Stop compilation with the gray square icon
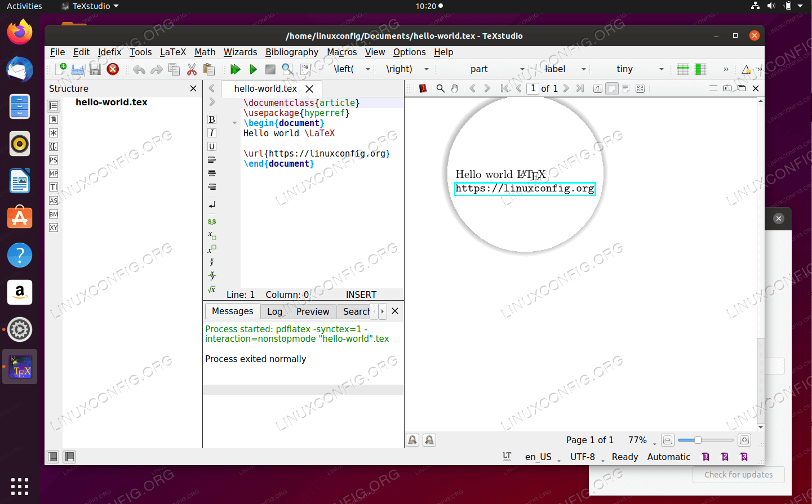The width and height of the screenshot is (812, 504). (270, 69)
